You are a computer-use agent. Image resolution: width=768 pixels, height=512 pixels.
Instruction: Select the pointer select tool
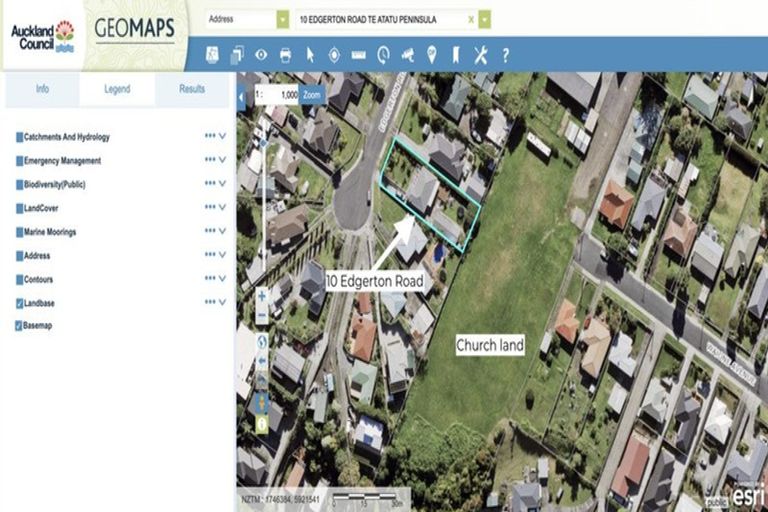point(310,55)
